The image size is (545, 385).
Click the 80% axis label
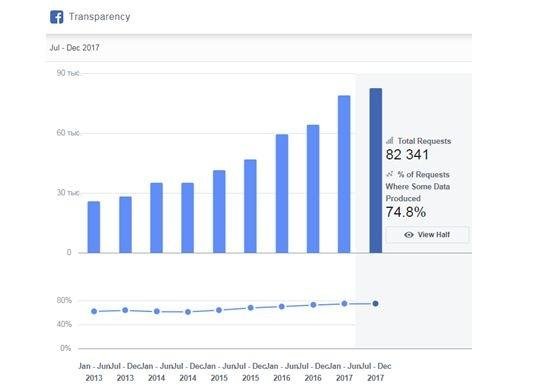(x=64, y=300)
